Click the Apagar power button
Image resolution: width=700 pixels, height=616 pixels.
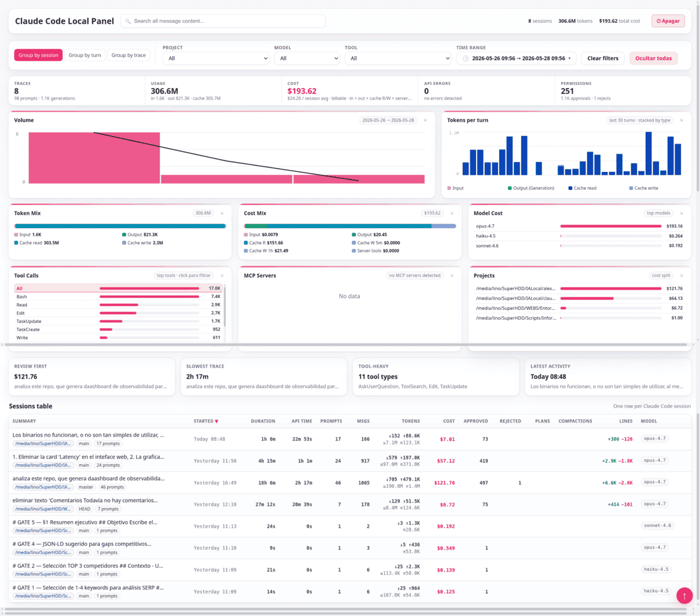point(668,21)
